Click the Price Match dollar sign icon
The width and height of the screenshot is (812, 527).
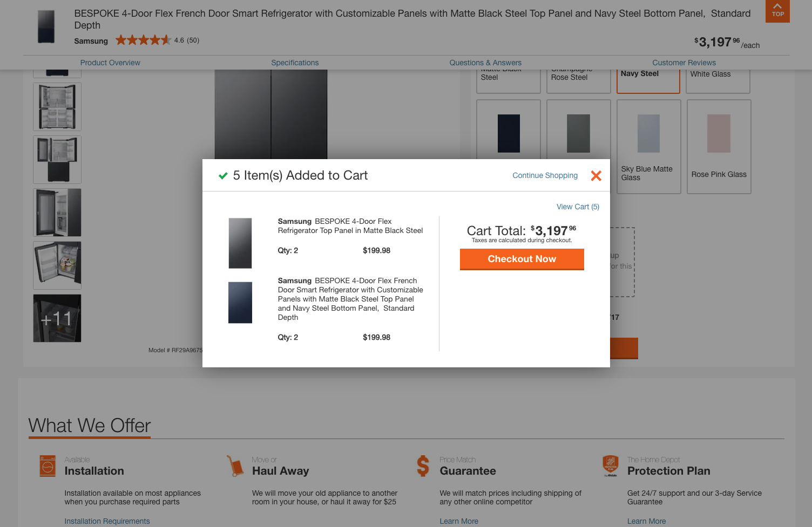pyautogui.click(x=423, y=466)
